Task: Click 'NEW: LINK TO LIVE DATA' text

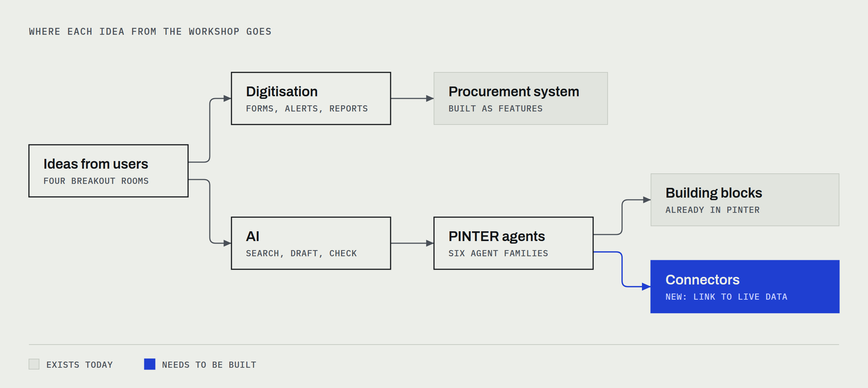Action: coord(726,297)
